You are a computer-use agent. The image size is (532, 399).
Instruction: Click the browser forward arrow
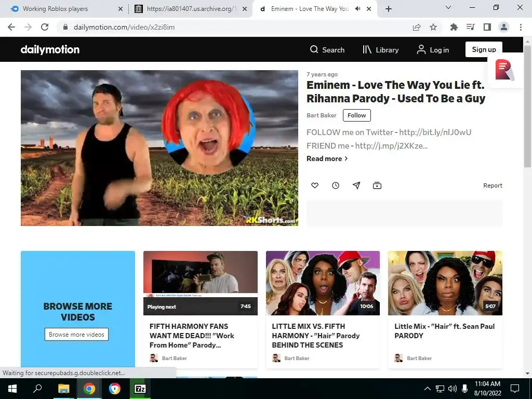[x=28, y=27]
